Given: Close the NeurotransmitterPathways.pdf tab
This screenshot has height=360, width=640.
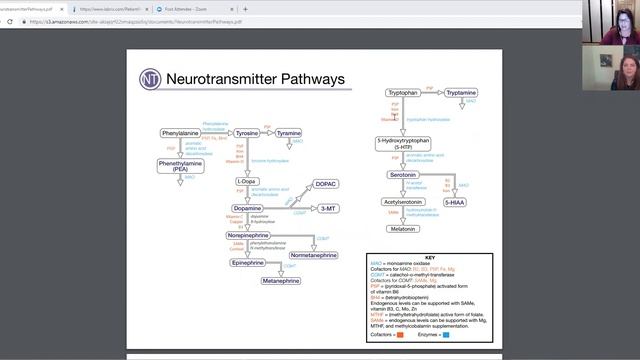Looking at the screenshot, I should (x=62, y=9).
